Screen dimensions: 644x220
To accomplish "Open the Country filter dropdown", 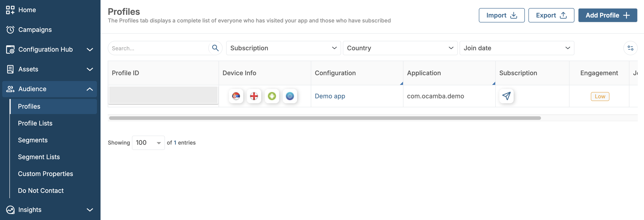I will click(x=400, y=48).
